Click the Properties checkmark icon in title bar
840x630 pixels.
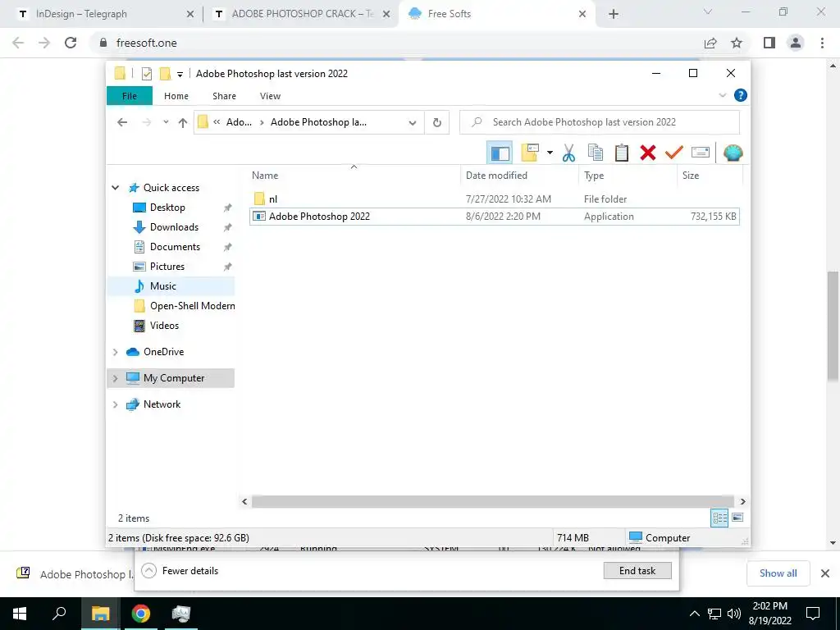[x=146, y=73]
